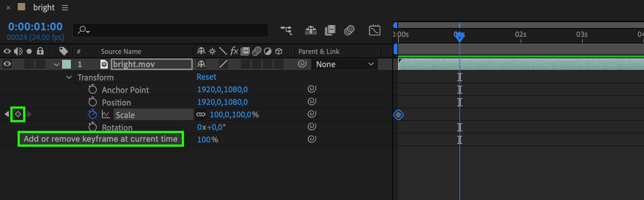Viewport: 644px width, 200px height.
Task: Add or remove Scale keyframe at current time
Action: click(x=18, y=114)
